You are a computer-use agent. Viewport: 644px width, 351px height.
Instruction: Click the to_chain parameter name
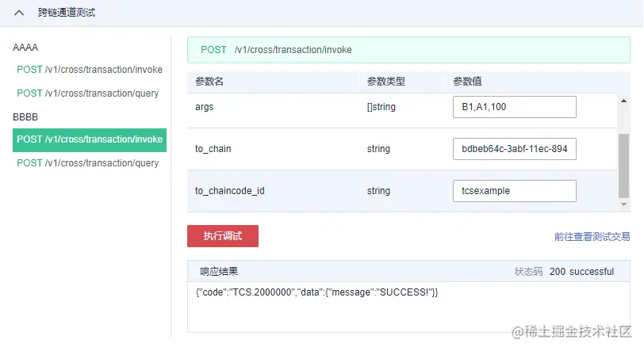pyautogui.click(x=213, y=149)
